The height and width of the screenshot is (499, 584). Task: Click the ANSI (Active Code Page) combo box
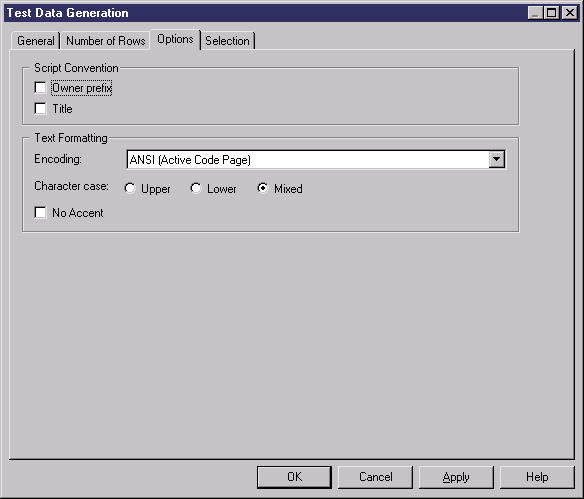[316, 159]
